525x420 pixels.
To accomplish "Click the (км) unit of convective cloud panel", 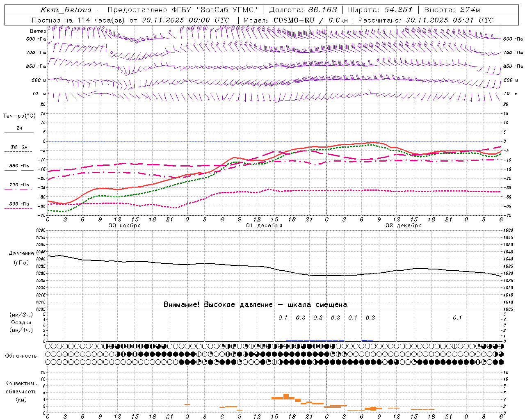I will [21, 399].
